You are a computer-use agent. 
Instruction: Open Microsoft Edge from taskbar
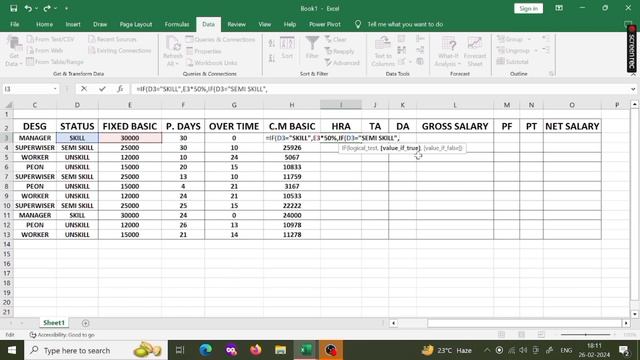point(206,350)
